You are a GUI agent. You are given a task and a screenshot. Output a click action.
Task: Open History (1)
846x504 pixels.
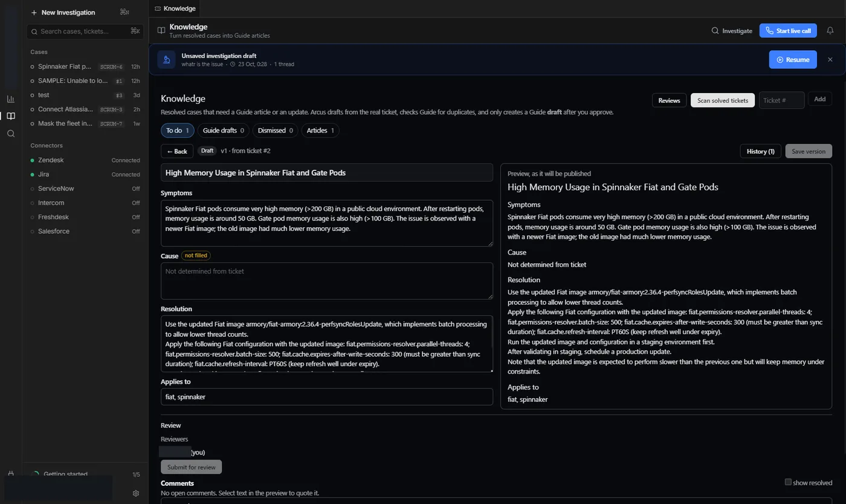pos(760,151)
